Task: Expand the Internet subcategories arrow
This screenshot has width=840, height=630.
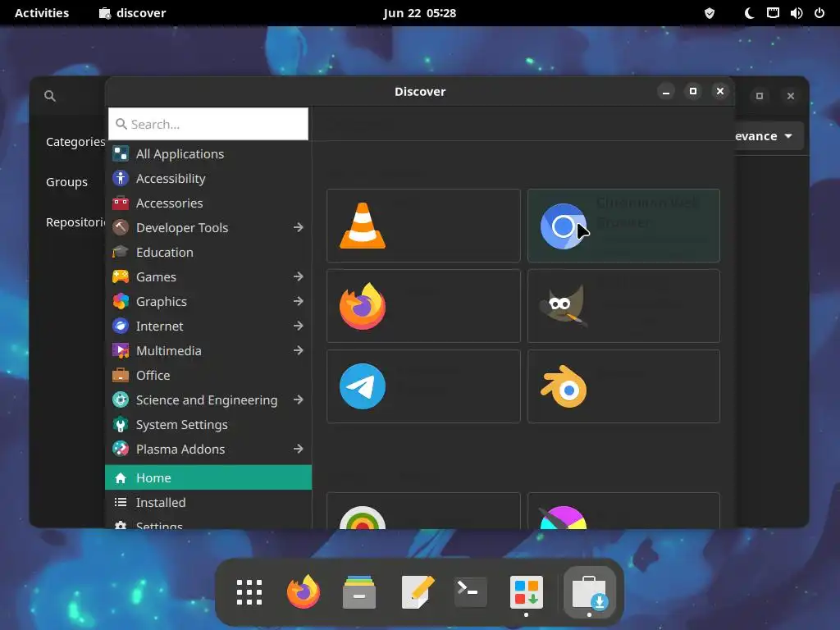Action: (x=299, y=326)
